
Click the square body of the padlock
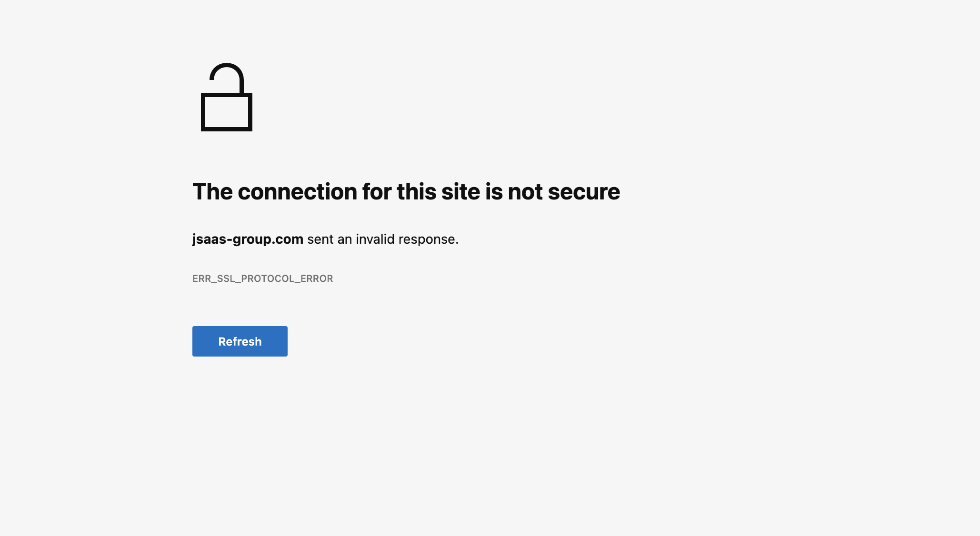227,112
